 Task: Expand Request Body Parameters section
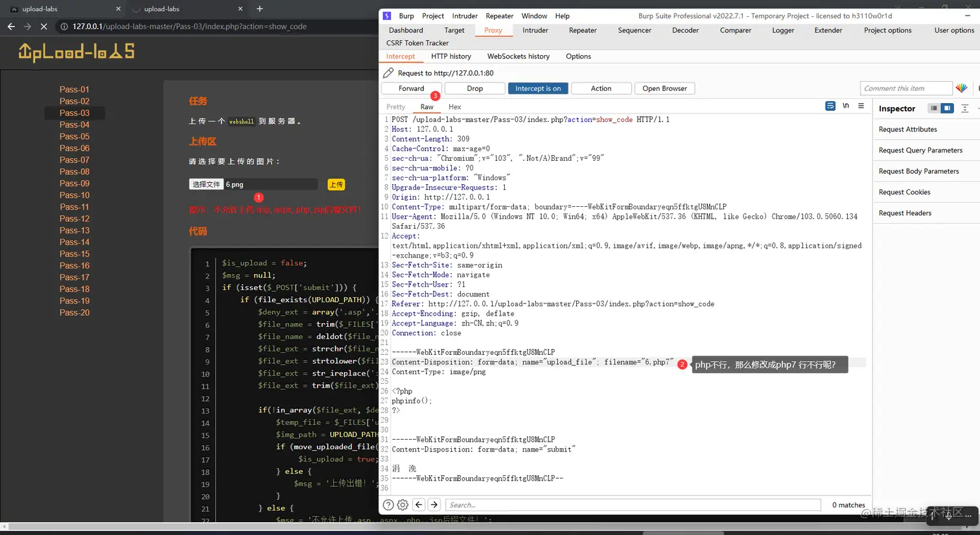(918, 171)
